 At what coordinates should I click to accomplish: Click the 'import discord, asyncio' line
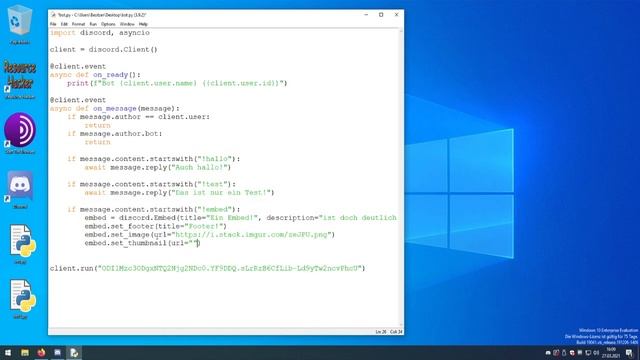(x=100, y=33)
